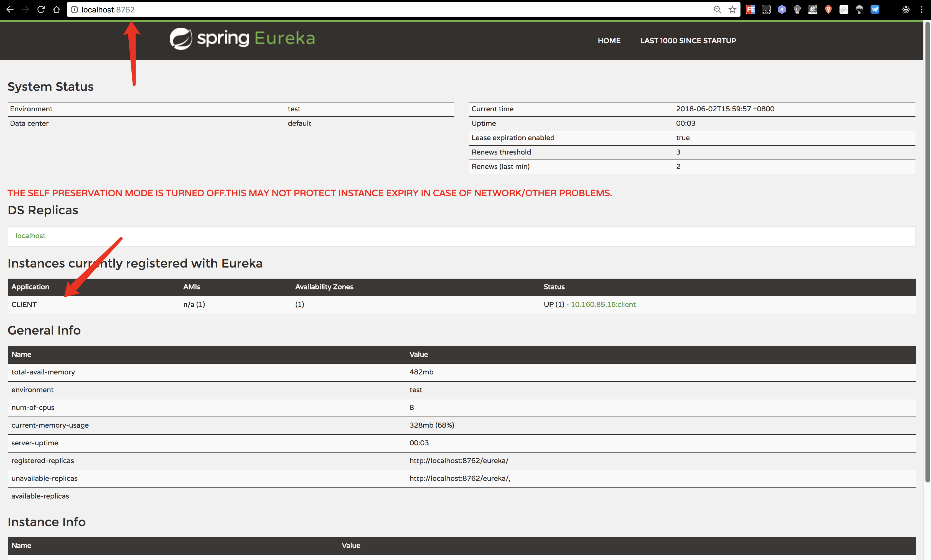Click the browser back arrow
The height and width of the screenshot is (560, 931).
click(x=10, y=9)
